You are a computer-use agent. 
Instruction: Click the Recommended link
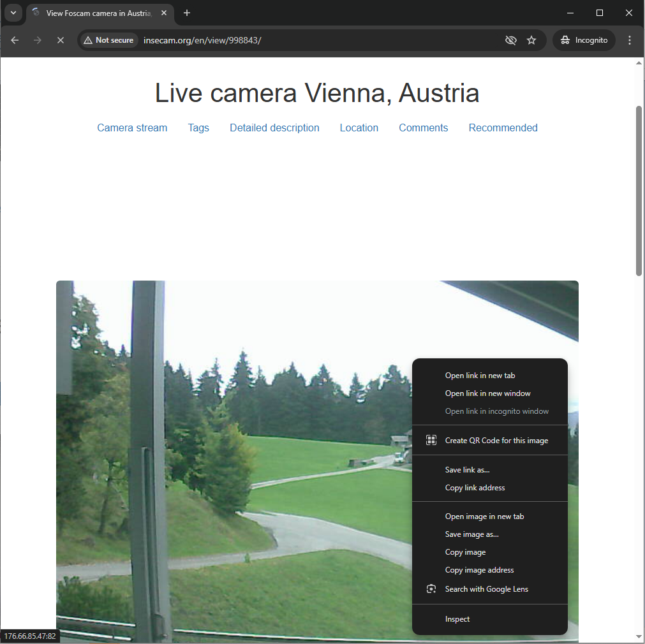pos(503,128)
